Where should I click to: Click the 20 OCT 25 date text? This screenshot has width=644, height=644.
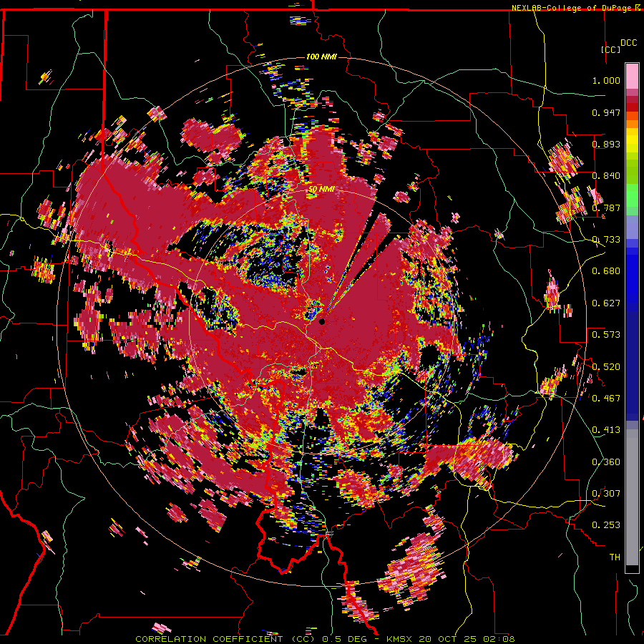[448, 639]
